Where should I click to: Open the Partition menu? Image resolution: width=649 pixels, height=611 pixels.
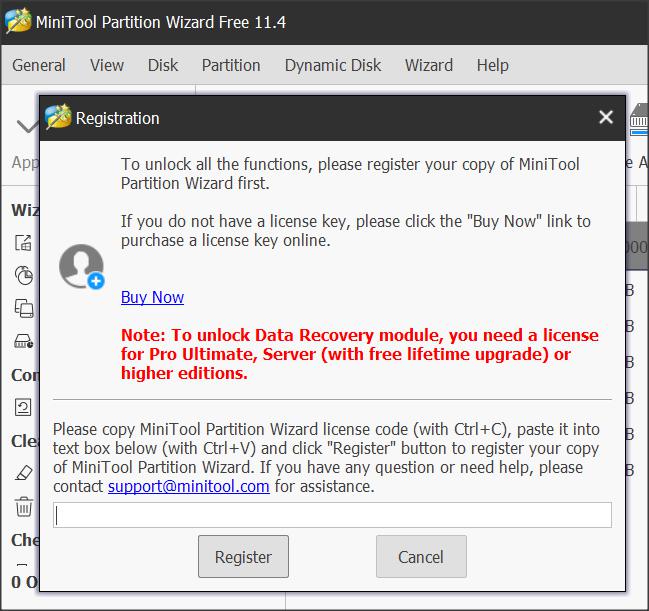231,65
